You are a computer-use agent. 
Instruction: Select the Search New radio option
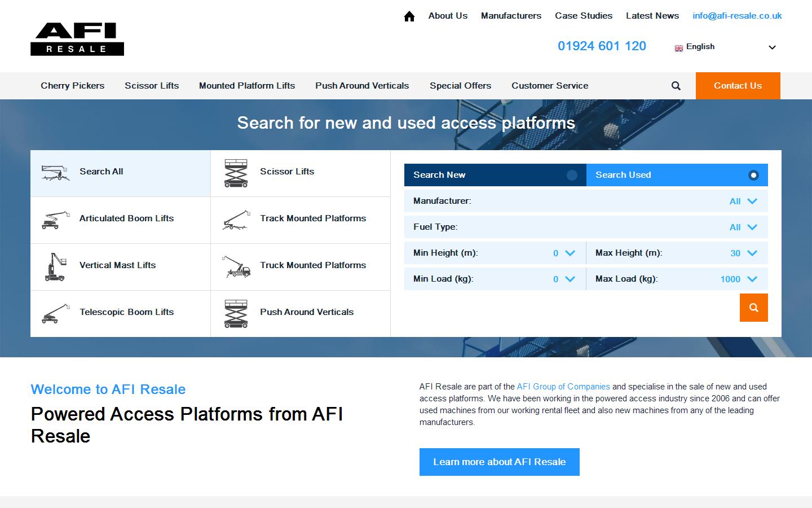[x=572, y=175]
